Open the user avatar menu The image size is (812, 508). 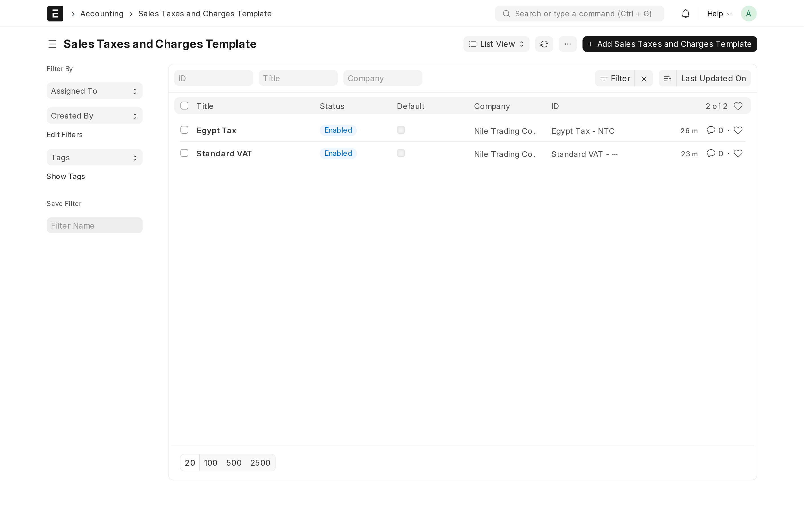pos(748,14)
